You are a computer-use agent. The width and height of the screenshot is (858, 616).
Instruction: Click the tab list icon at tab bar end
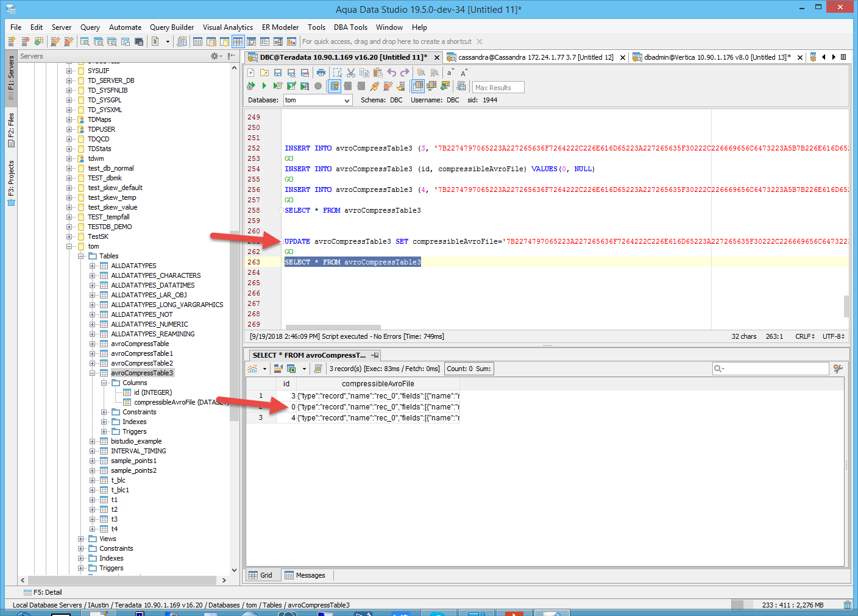pos(843,57)
